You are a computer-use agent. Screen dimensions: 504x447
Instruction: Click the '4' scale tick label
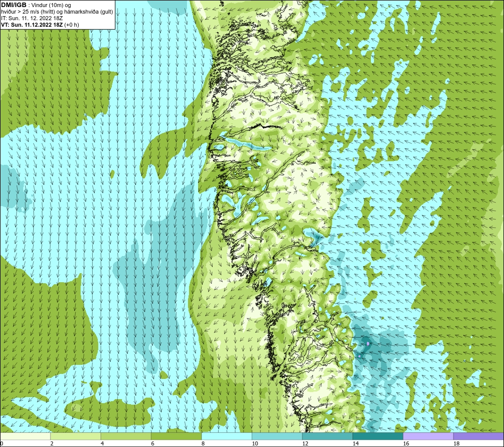[x=102, y=443]
